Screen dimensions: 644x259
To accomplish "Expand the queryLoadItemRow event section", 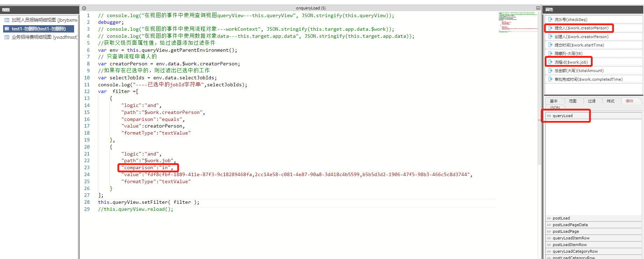I will (x=594, y=238).
